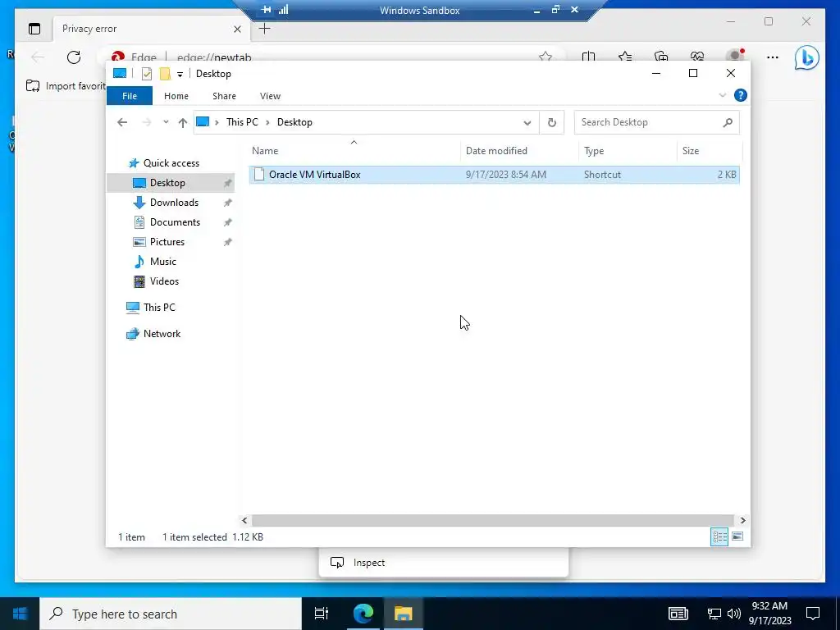
Task: Open Music in the navigation pane
Action: [x=163, y=262]
